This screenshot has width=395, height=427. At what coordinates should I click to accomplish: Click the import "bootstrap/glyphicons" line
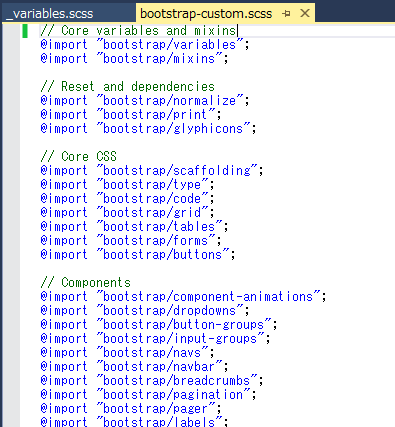click(148, 129)
